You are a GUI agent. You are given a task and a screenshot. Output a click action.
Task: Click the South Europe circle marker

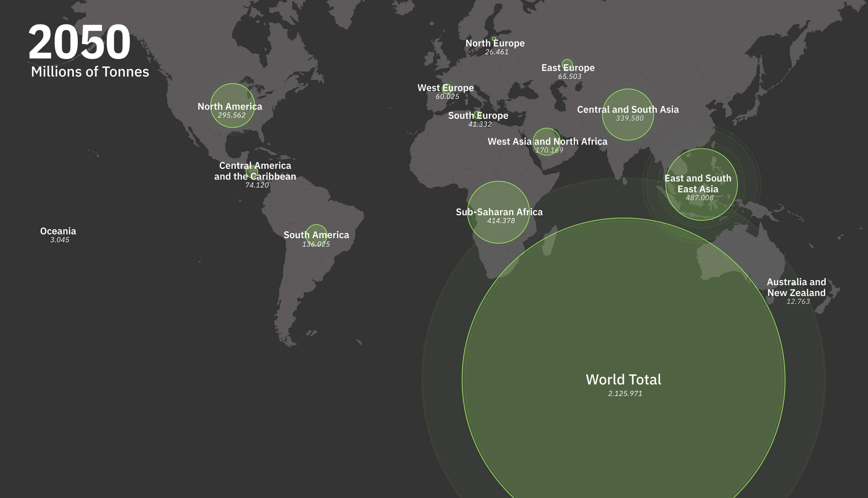click(x=477, y=115)
